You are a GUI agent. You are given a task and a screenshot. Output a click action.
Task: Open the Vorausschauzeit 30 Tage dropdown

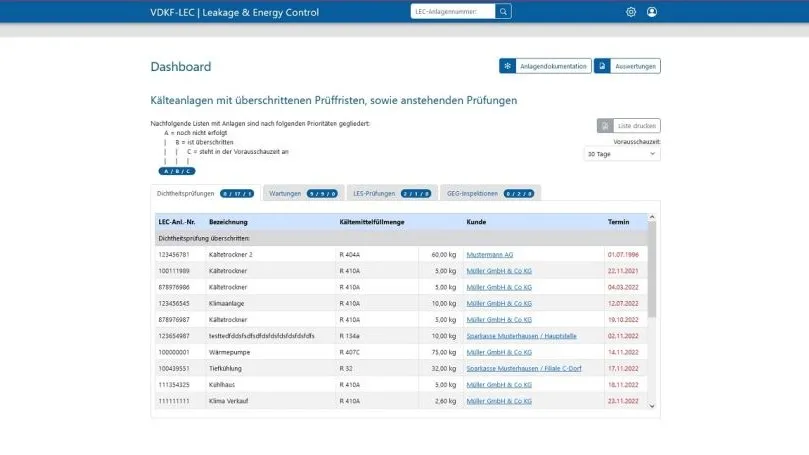point(622,154)
